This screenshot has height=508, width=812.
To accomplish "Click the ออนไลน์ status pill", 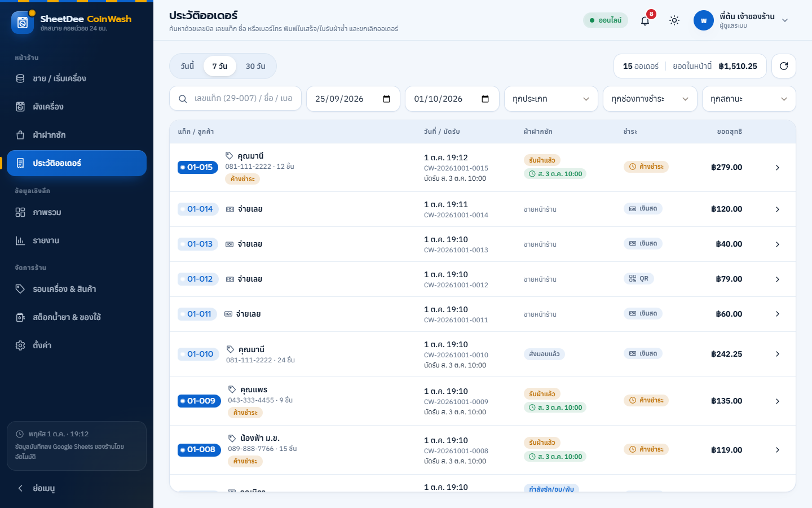I will pos(606,20).
